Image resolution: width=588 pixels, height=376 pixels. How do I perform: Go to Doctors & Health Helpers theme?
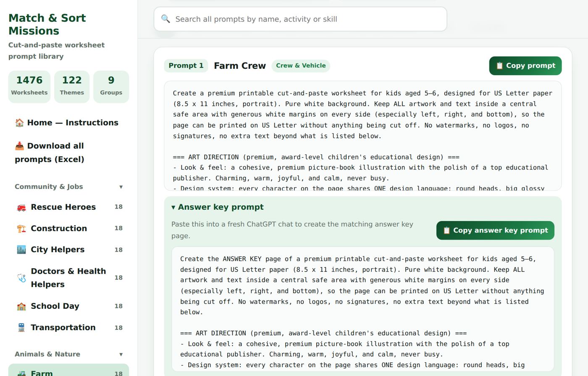click(x=69, y=278)
